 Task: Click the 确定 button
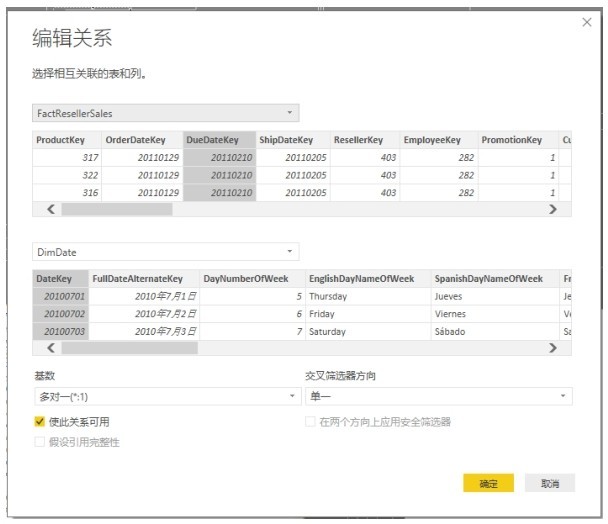[488, 483]
